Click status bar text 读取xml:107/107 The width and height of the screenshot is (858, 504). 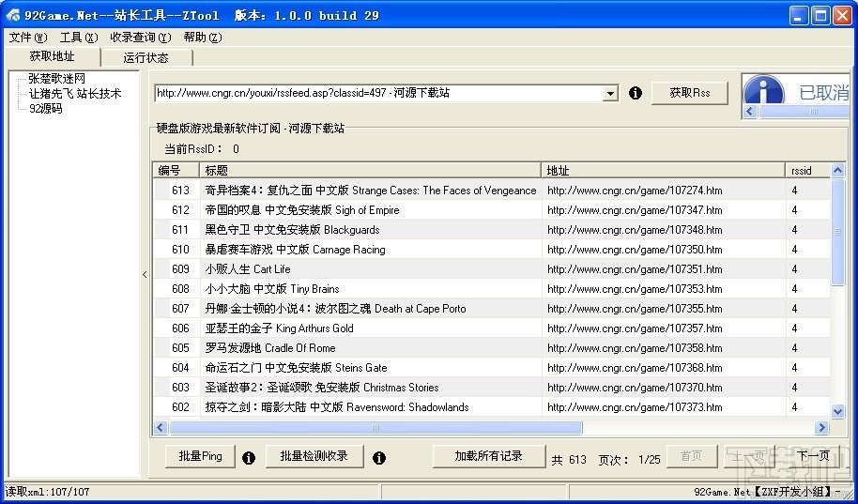pyautogui.click(x=47, y=492)
